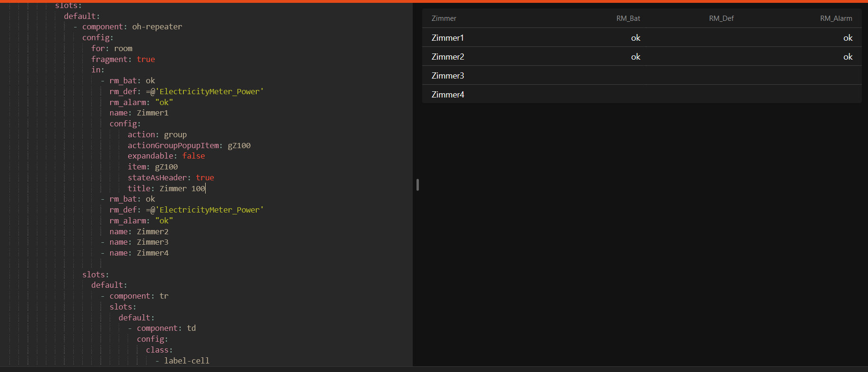The image size is (868, 372).
Task: Click 'oh-repeater' in the component line
Action: pyautogui.click(x=157, y=27)
